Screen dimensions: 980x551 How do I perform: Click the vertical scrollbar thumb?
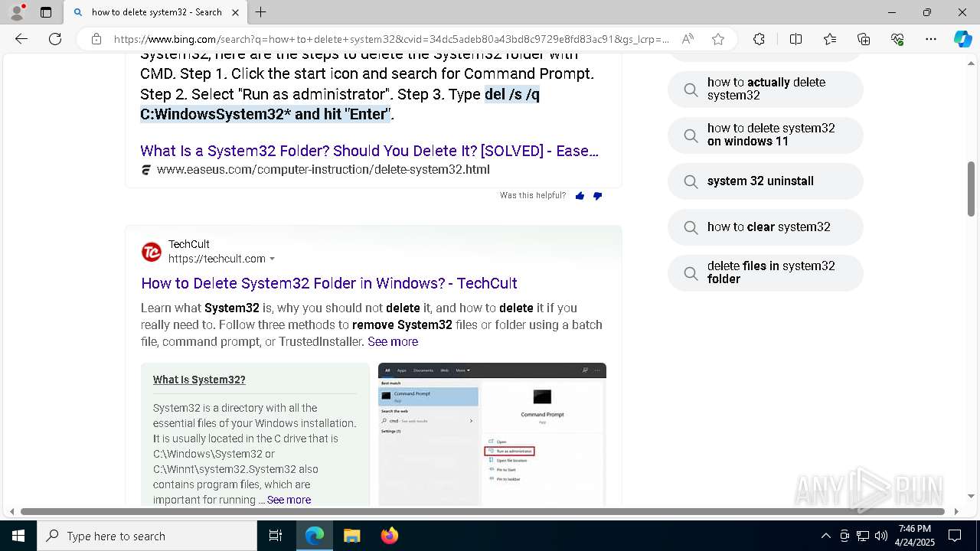click(972, 189)
